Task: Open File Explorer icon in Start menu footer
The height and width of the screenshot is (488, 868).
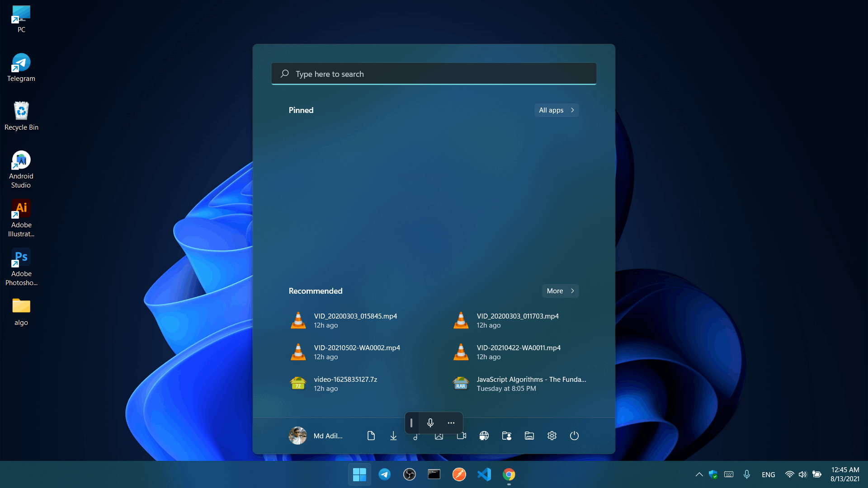Action: 529,436
